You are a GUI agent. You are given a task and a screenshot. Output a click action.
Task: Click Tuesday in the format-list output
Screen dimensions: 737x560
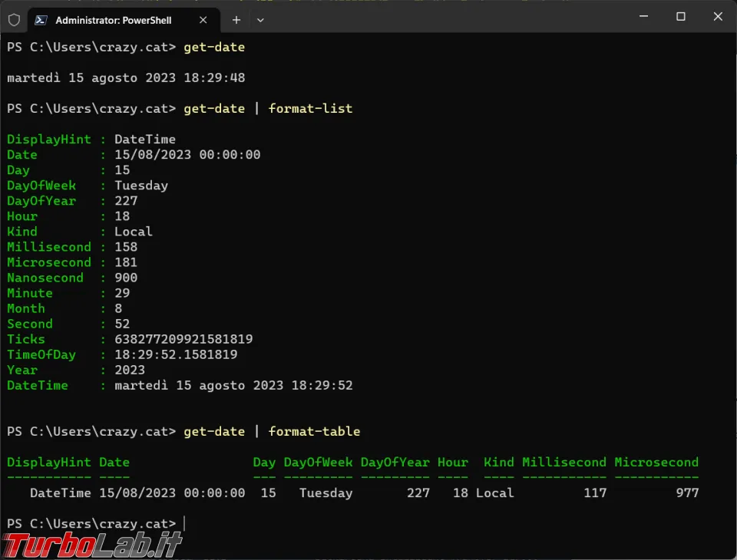[141, 186]
